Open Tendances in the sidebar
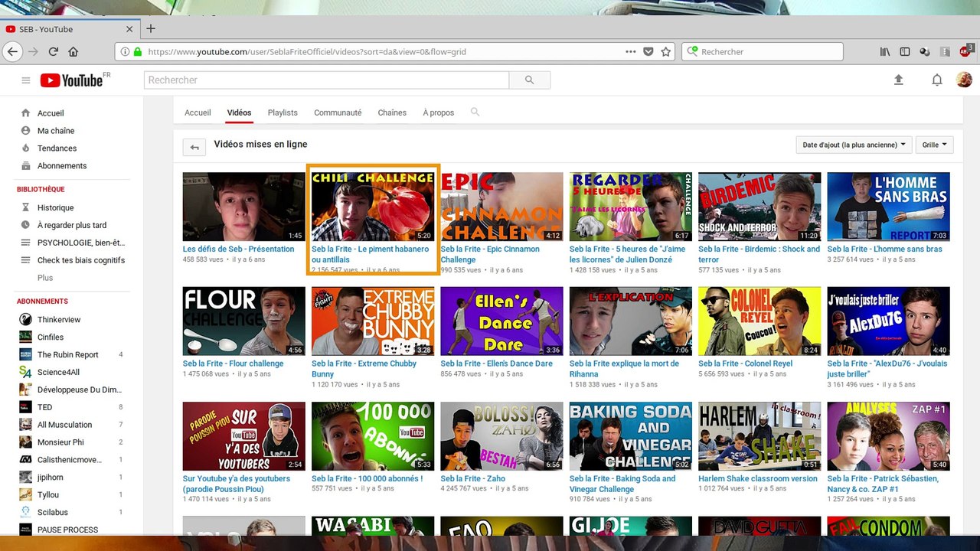980x551 pixels. click(57, 148)
